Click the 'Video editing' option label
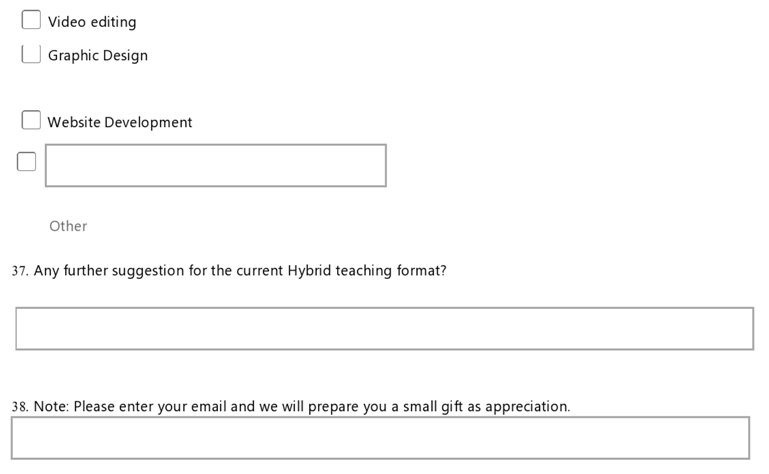The image size is (769, 474). point(92,22)
